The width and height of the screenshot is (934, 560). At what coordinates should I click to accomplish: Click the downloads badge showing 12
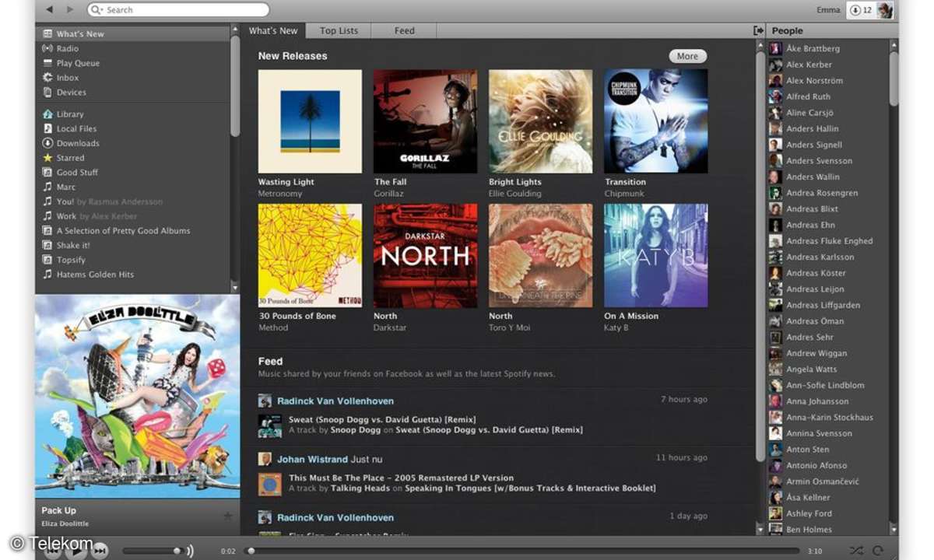pyautogui.click(x=862, y=10)
